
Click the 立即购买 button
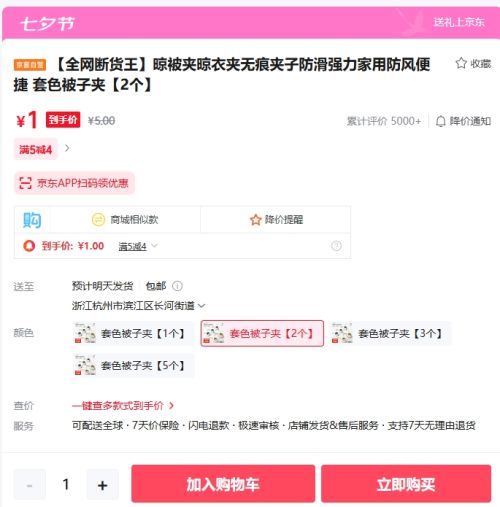(x=406, y=483)
